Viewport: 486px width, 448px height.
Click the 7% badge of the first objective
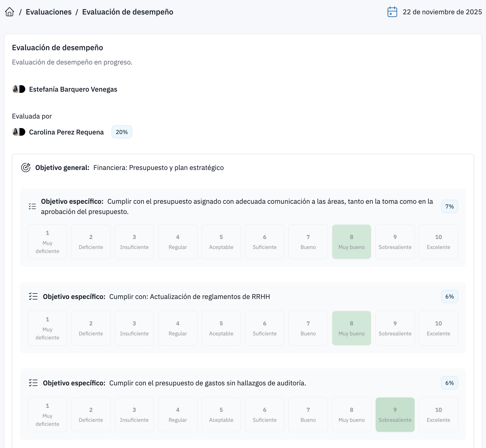pos(449,206)
